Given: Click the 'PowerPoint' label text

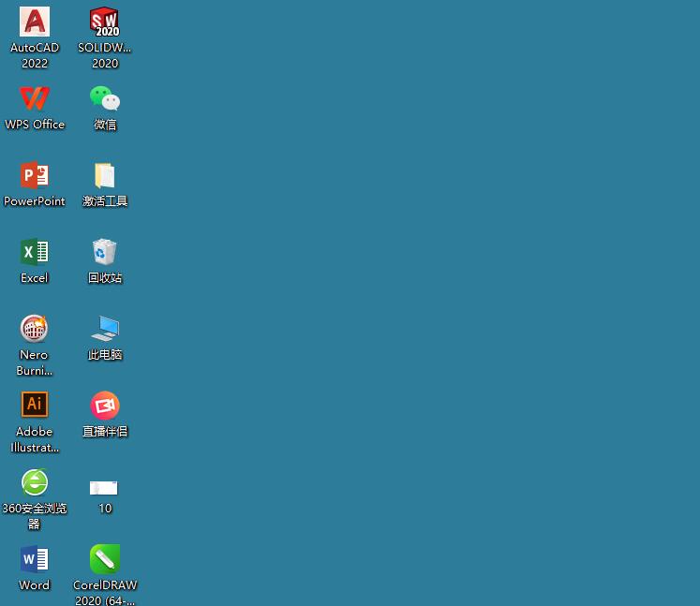Looking at the screenshot, I should point(35,201).
